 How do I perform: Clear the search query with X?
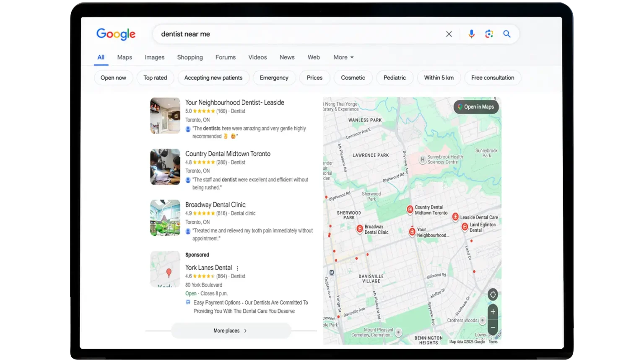click(449, 34)
